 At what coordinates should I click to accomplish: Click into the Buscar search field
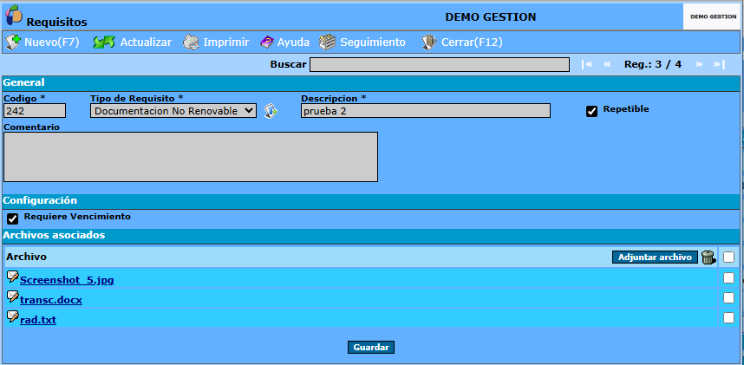[x=439, y=64]
